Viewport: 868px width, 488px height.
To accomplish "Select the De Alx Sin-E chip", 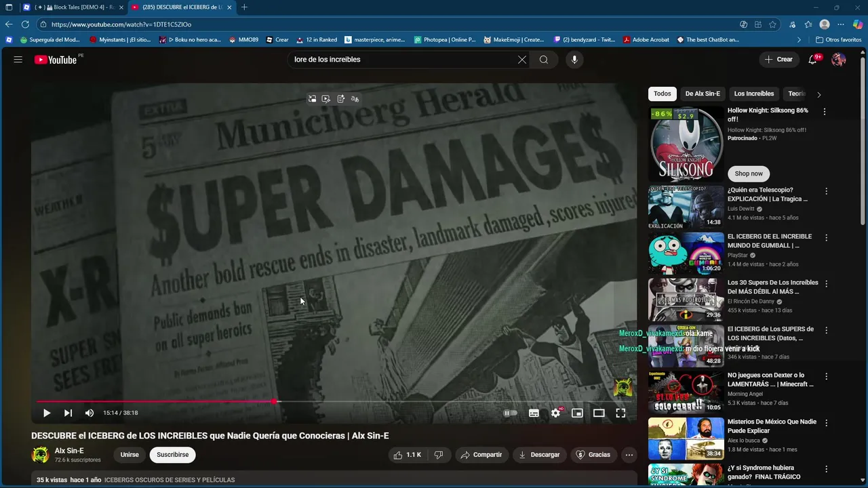I will click(x=703, y=94).
